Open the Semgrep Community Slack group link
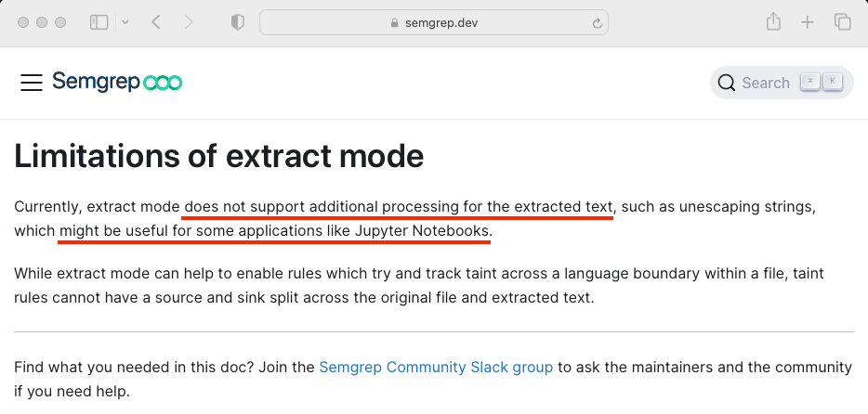Viewport: 868px width, 414px height. (436, 367)
